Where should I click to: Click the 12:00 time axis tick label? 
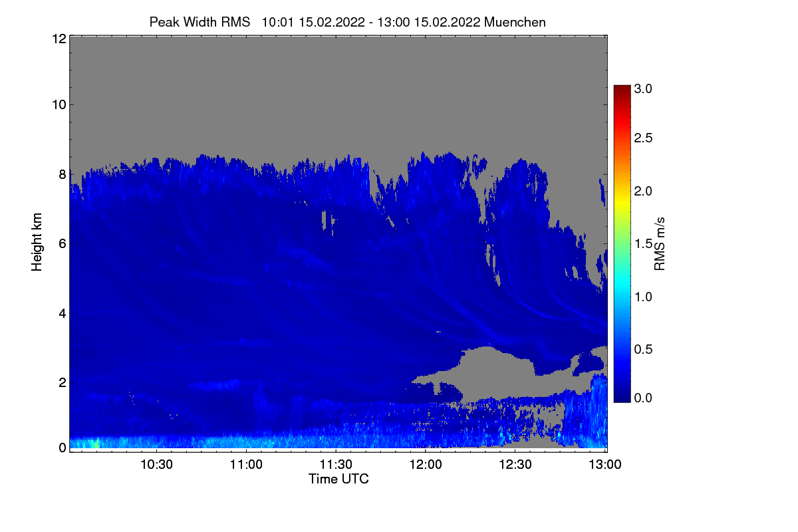(x=426, y=465)
